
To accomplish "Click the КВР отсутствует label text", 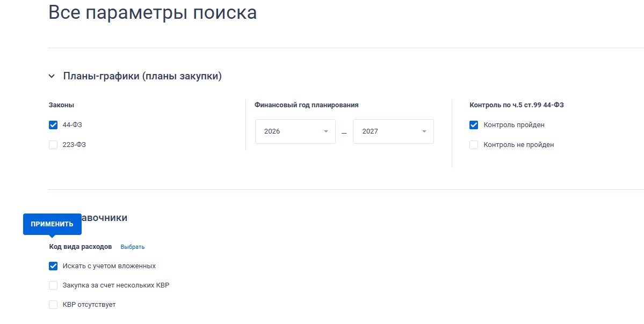I will coord(89,305).
